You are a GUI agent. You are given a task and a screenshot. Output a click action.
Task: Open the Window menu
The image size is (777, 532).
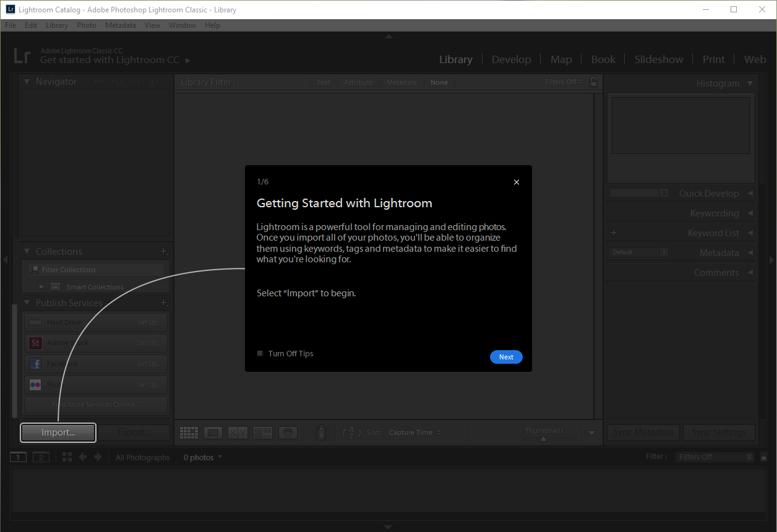pos(182,25)
